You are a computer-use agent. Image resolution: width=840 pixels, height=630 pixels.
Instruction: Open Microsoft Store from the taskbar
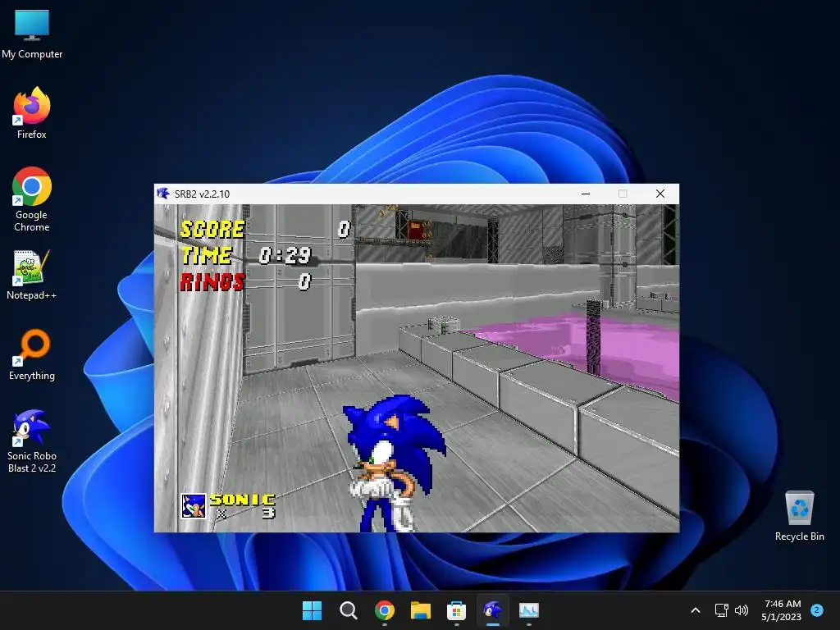[456, 610]
